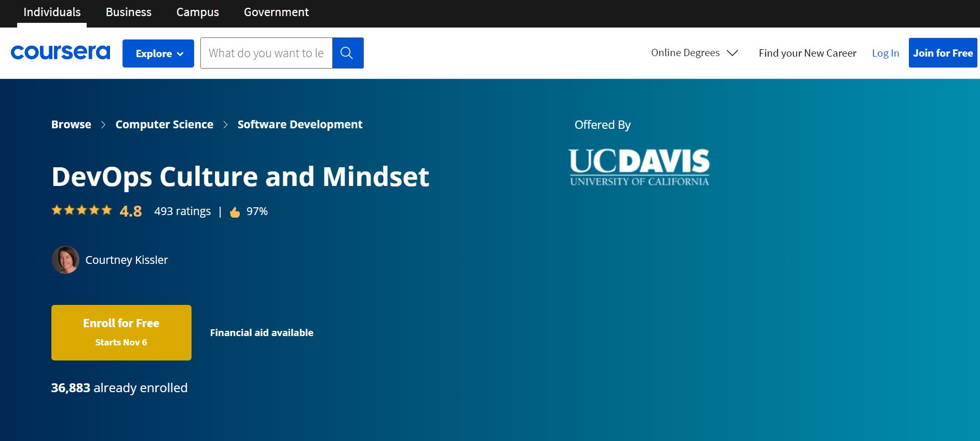980x441 pixels.
Task: Click the DevOps Culture and Mindset title
Action: 240,177
